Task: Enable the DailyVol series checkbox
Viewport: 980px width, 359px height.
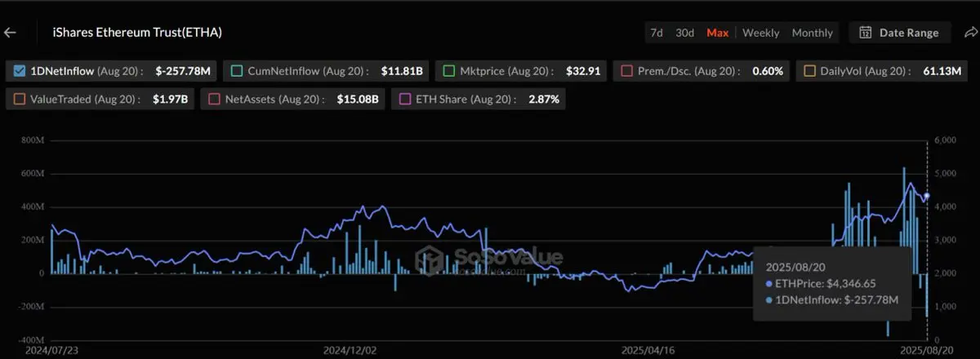Action: [809, 72]
